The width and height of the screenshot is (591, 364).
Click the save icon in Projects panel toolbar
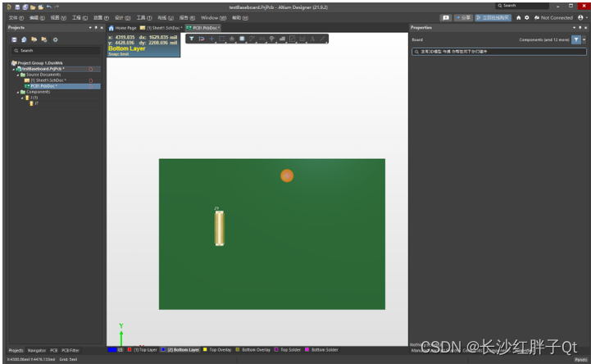14,39
